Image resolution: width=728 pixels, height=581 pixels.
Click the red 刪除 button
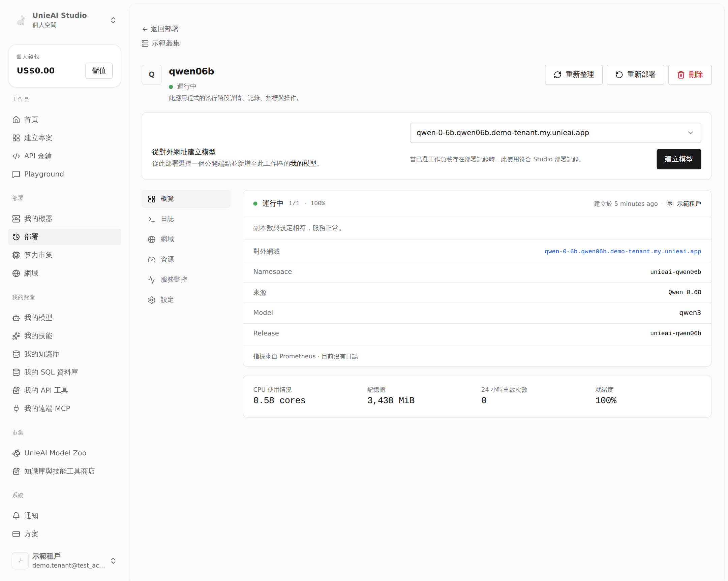[x=690, y=74]
